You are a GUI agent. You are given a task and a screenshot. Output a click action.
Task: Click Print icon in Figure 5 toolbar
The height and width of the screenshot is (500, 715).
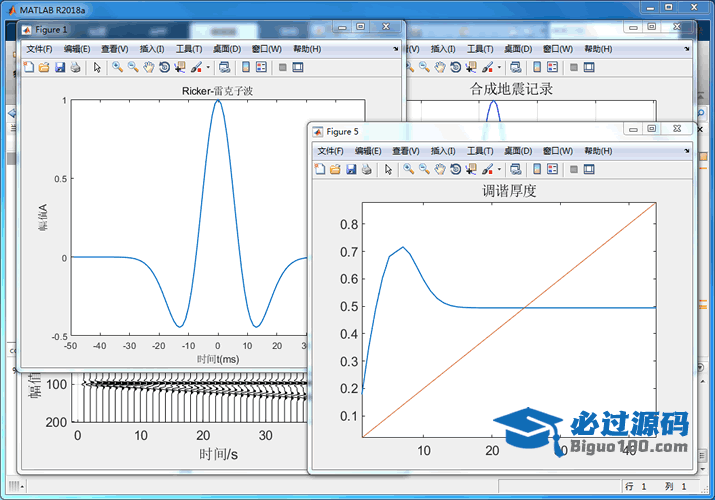(x=366, y=169)
